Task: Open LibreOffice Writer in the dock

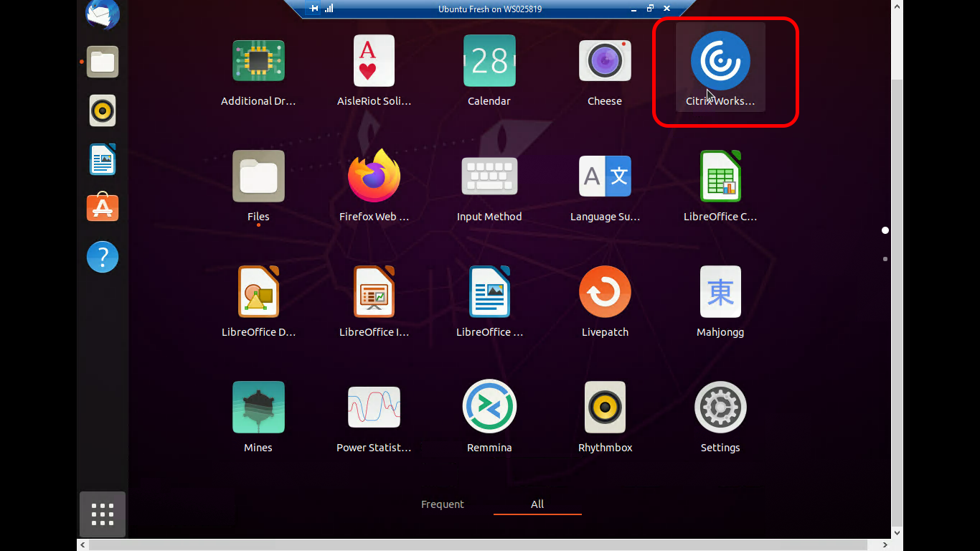Action: [x=103, y=159]
